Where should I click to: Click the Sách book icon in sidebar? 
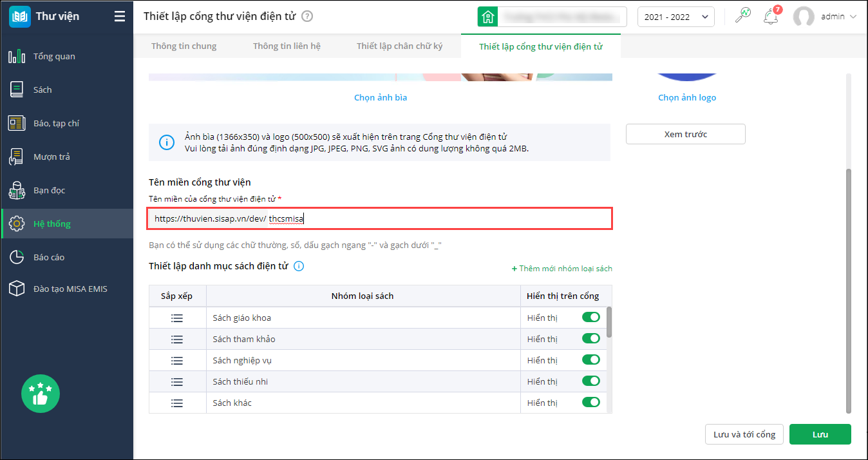[17, 90]
